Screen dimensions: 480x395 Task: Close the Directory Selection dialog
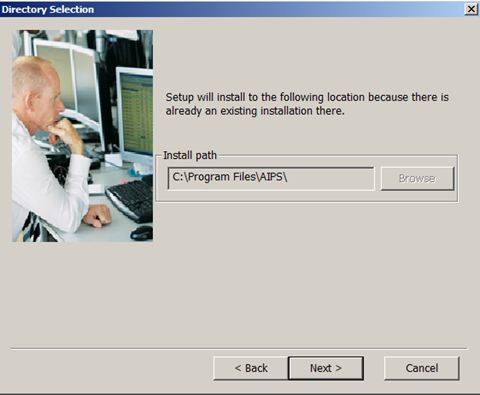click(x=471, y=9)
